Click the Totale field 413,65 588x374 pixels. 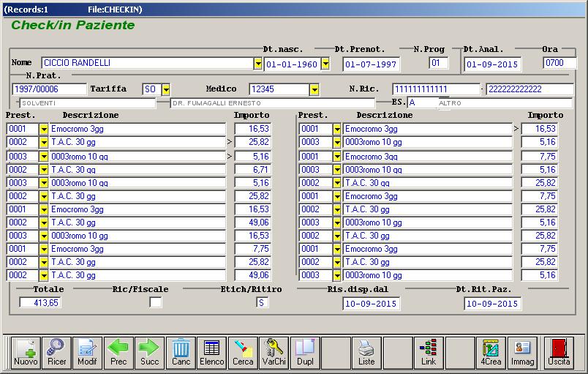tap(40, 302)
